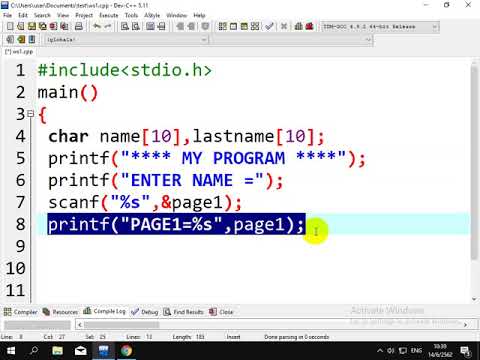This screenshot has width=480, height=360.
Task: Open the Tools menu
Action: click(131, 15)
